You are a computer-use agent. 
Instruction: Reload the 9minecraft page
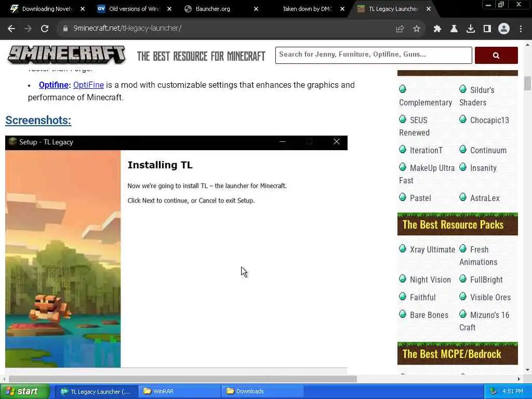point(45,29)
